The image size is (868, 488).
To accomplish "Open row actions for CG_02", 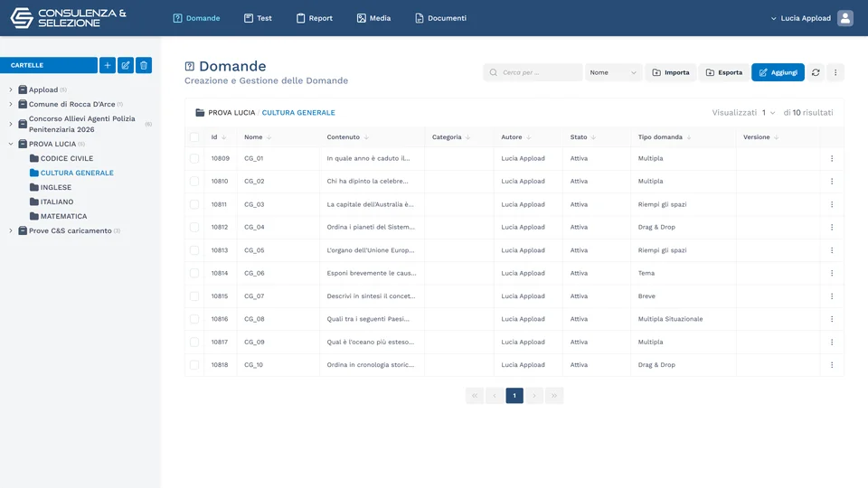I will (x=832, y=181).
